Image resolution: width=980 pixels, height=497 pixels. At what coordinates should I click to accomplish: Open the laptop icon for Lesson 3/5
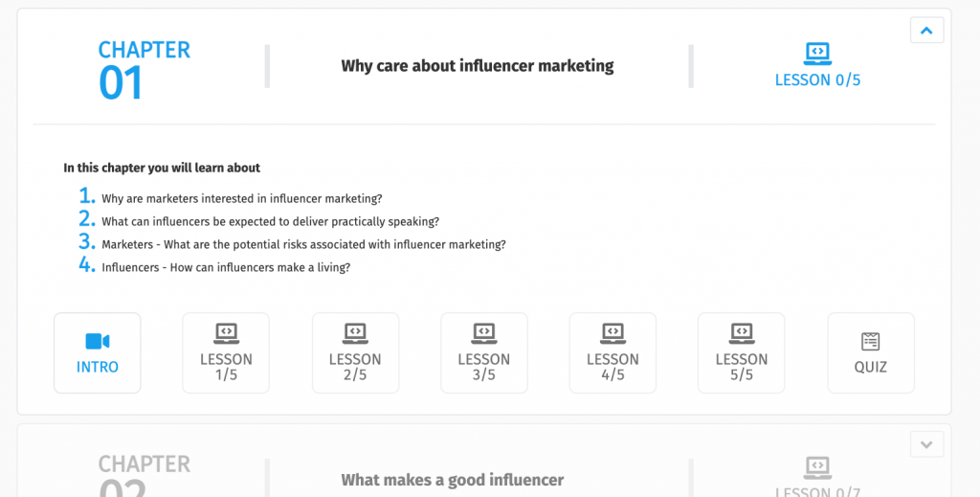(483, 333)
